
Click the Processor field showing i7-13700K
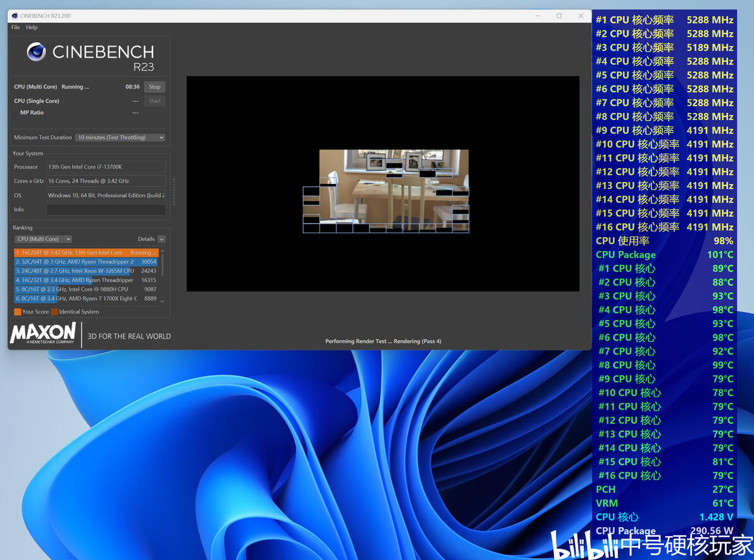[106, 167]
